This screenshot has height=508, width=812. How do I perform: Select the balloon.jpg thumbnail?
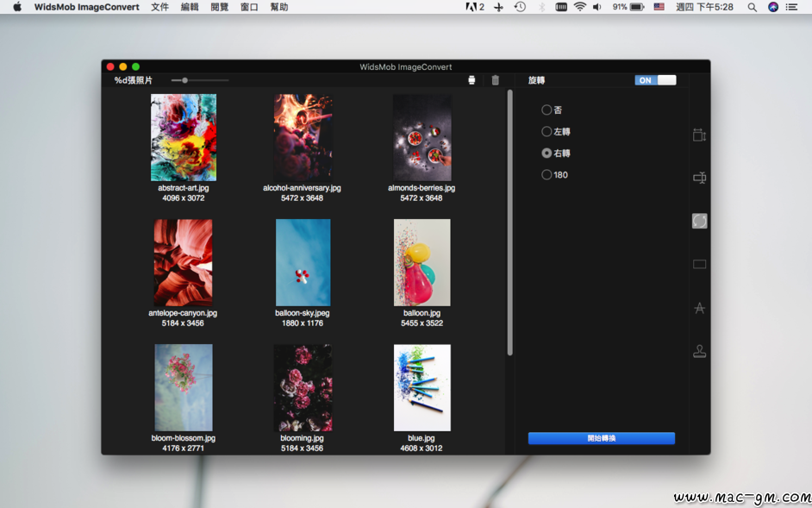(x=422, y=262)
